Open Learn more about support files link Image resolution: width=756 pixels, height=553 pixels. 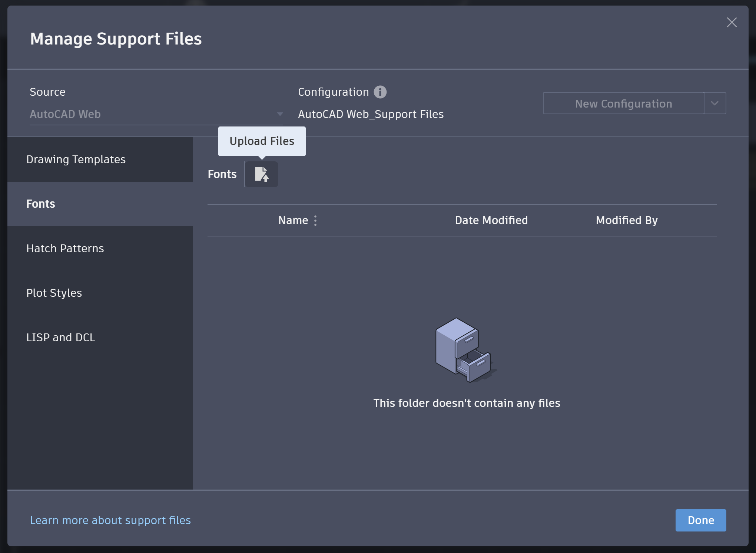[110, 520]
